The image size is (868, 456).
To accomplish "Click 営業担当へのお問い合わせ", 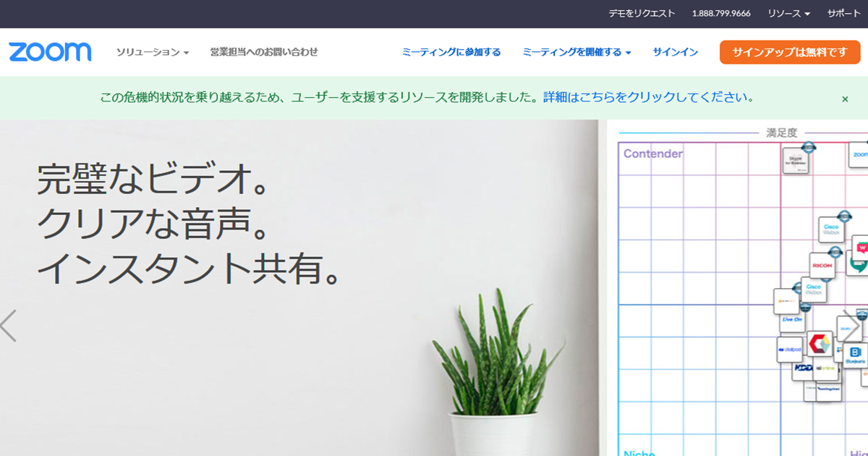I will click(x=264, y=52).
